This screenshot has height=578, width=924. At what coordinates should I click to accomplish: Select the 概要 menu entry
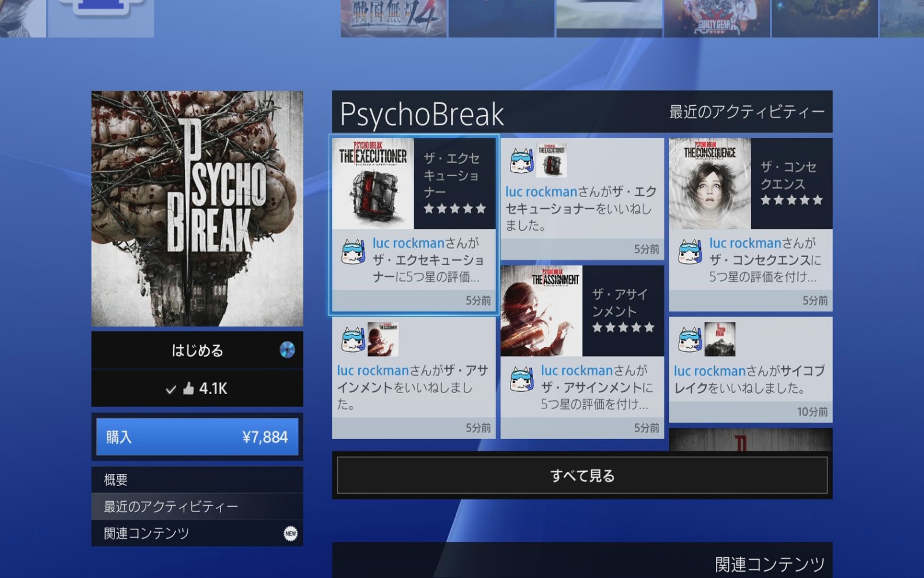(x=197, y=480)
